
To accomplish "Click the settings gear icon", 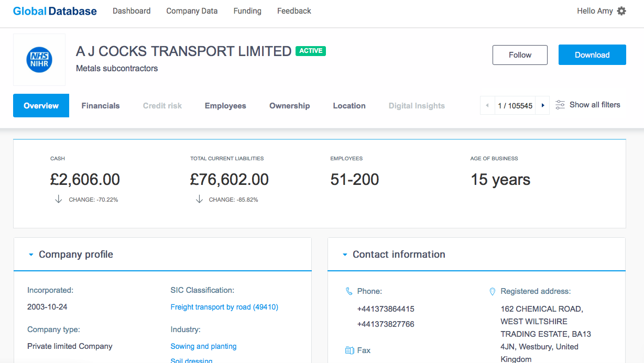I will 621,11.
